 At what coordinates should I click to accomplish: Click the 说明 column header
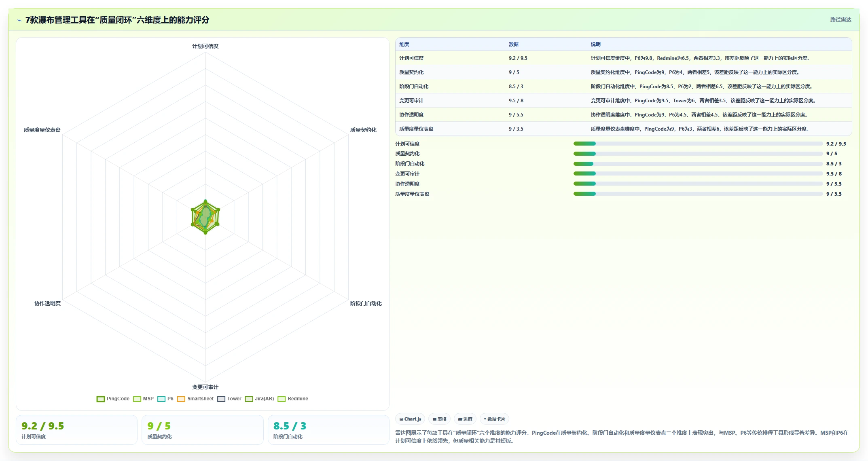595,44
